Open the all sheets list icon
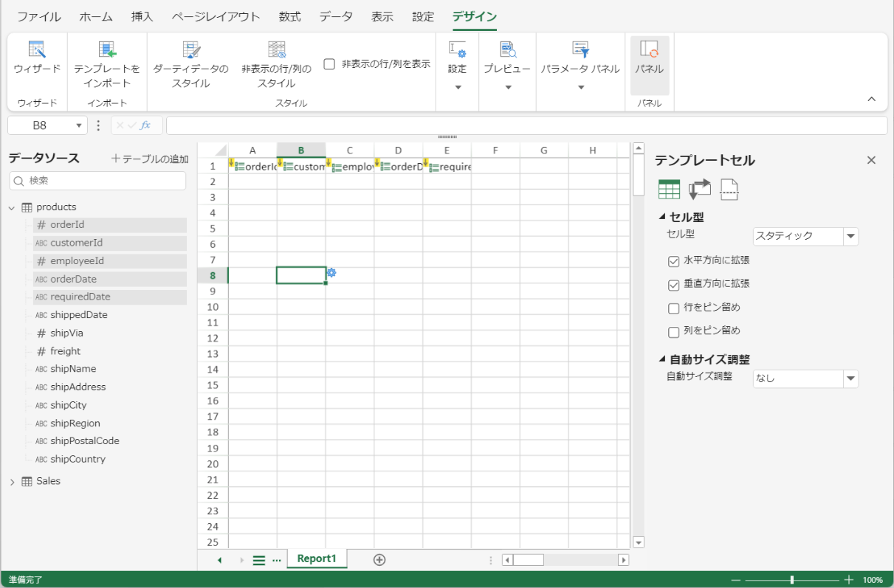 [x=259, y=560]
